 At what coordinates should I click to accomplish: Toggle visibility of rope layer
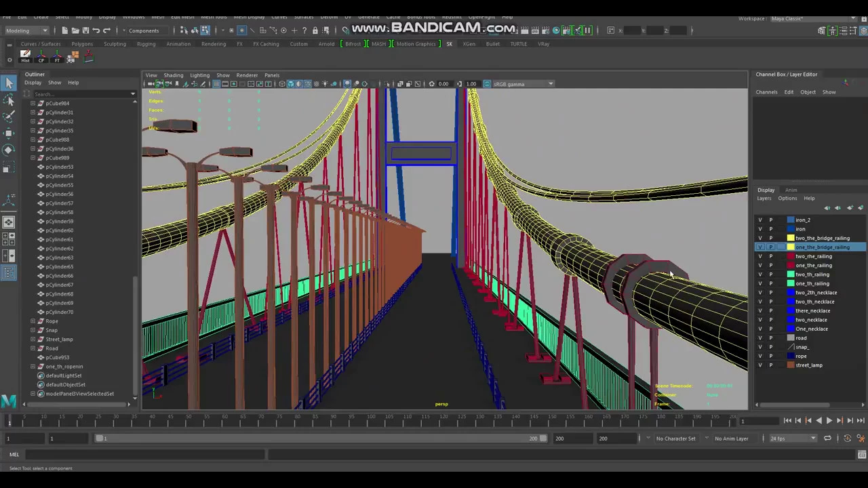[x=759, y=356]
